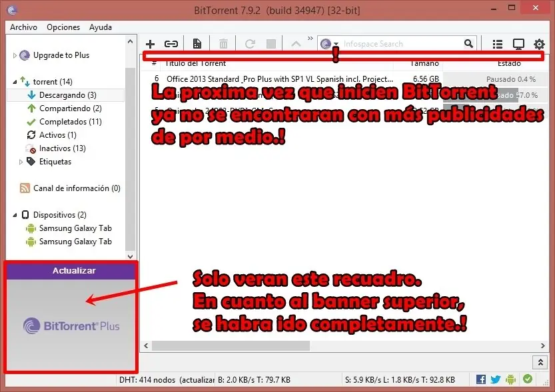Select Dispositivos (2) in sidebar

pos(60,215)
